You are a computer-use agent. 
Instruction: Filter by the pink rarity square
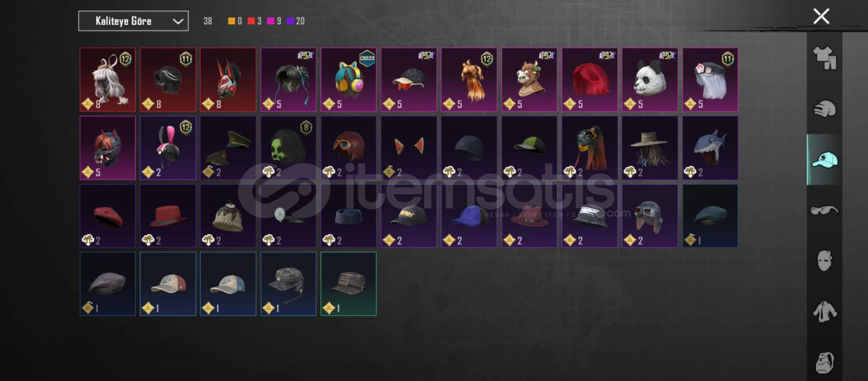pyautogui.click(x=271, y=21)
